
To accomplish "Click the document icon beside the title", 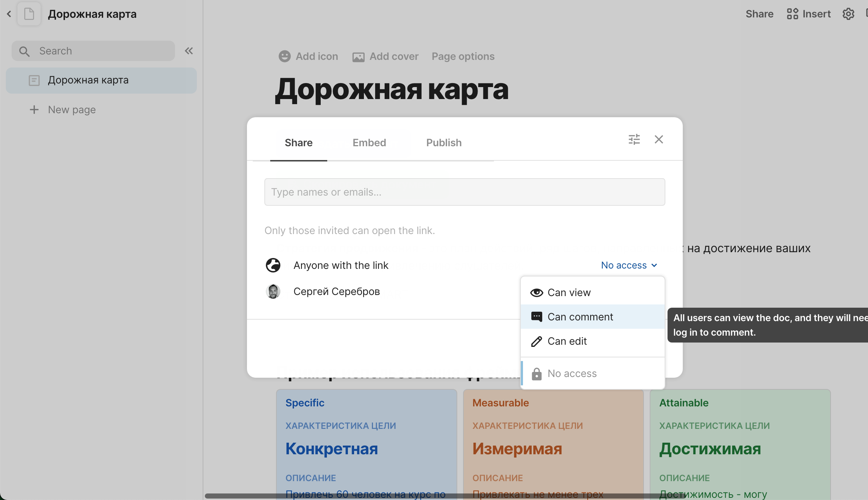I will point(29,14).
